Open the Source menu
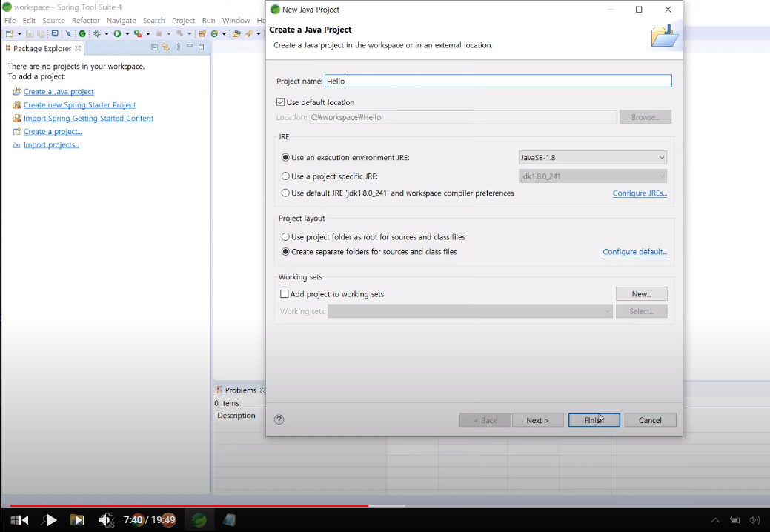The height and width of the screenshot is (532, 770). pos(53,21)
